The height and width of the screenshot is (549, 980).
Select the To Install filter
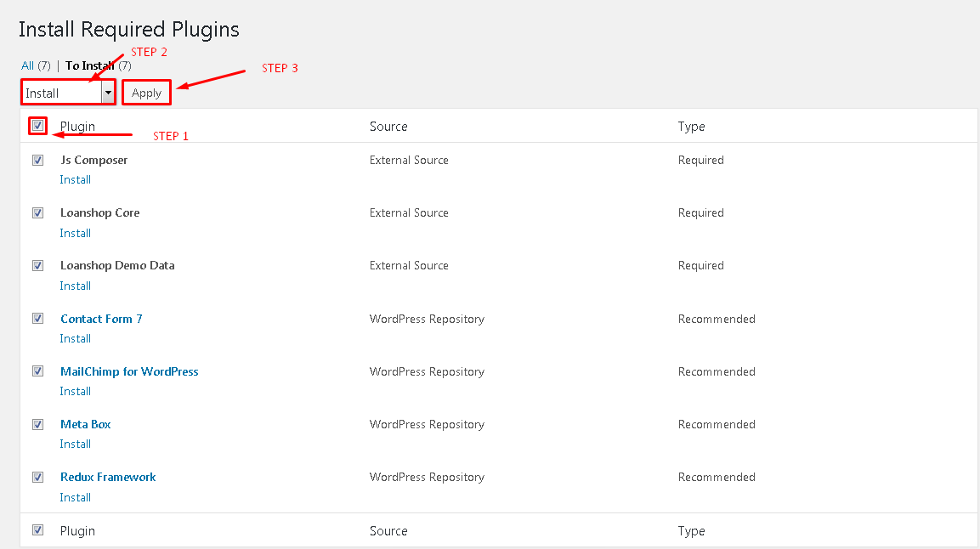click(90, 65)
